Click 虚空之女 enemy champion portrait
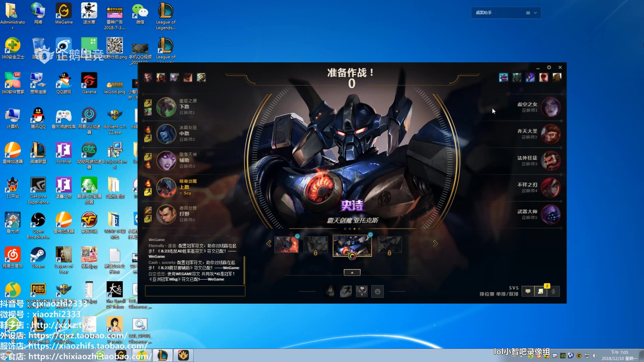 point(551,107)
